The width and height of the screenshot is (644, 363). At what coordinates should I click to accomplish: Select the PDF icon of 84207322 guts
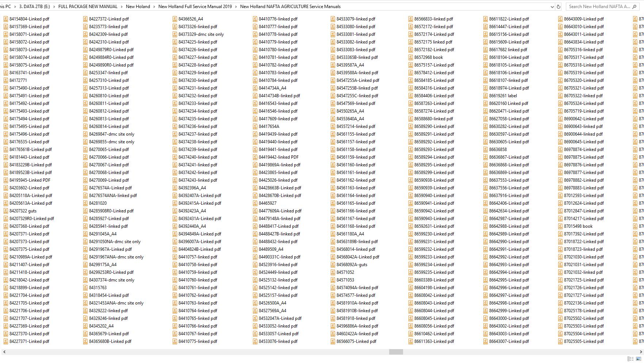coord(6,211)
